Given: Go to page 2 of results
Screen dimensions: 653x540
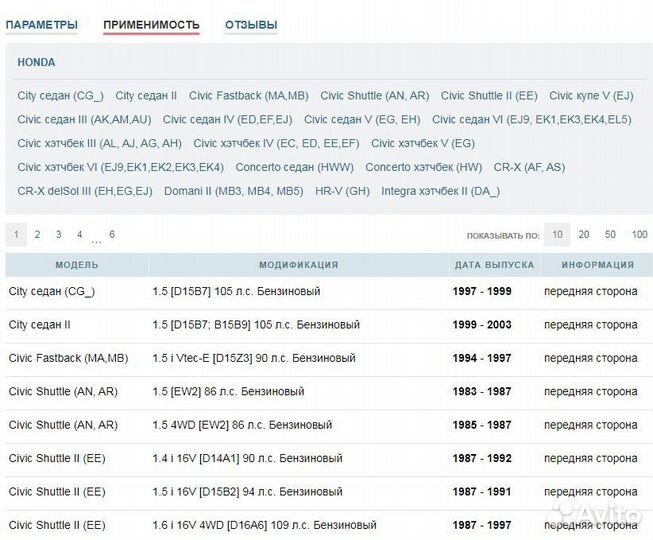Looking at the screenshot, I should [37, 235].
